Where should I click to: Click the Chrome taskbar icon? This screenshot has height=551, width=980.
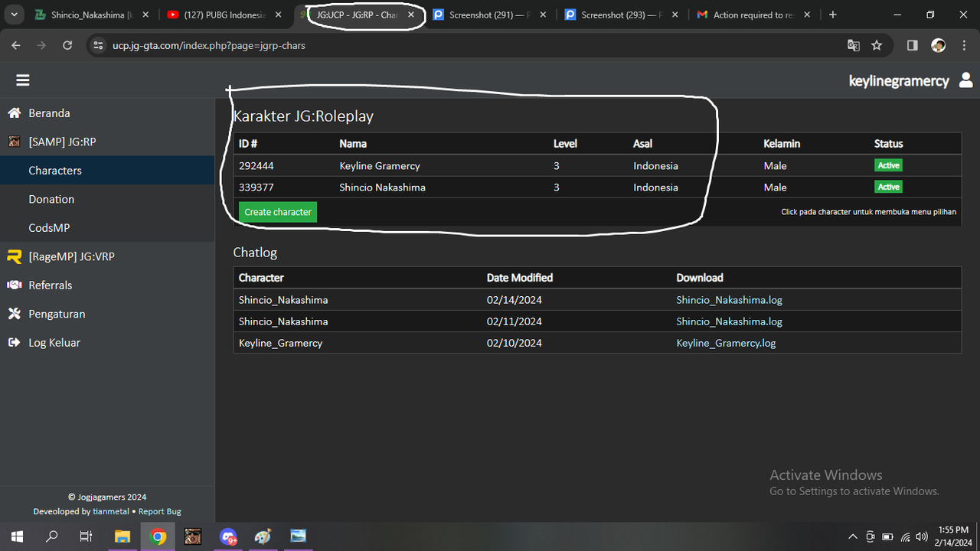[x=158, y=536]
